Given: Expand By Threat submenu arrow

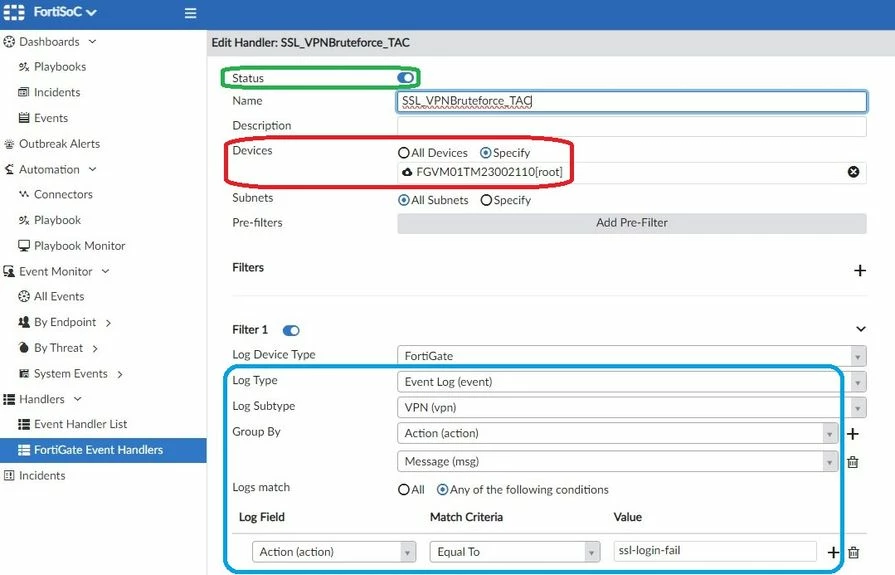Looking at the screenshot, I should pos(95,348).
